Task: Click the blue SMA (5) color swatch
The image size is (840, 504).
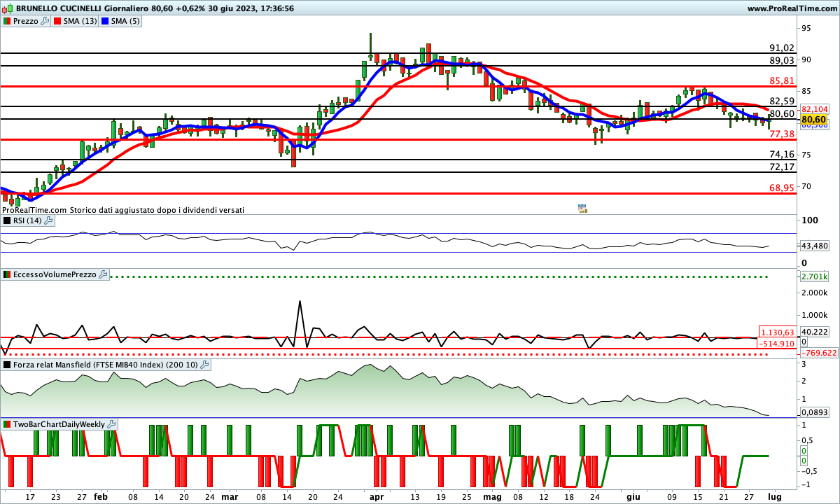Action: coord(105,21)
